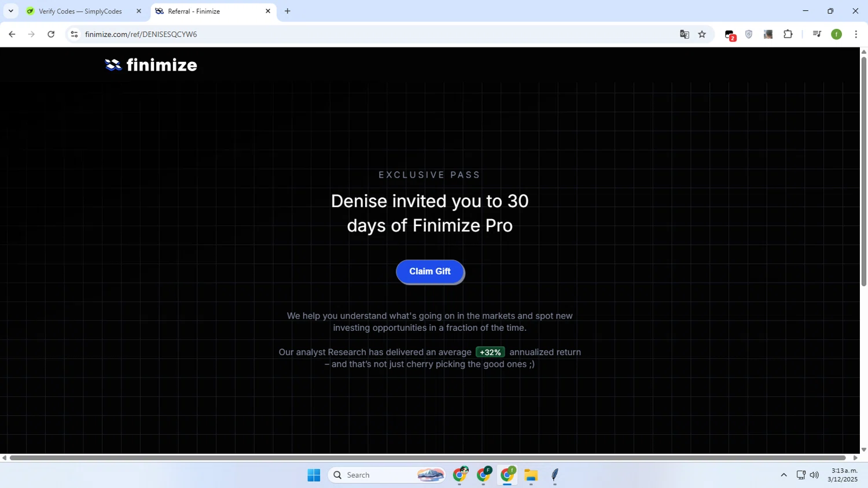This screenshot has height=488, width=868.
Task: Open the photo thumbnail extension icon
Action: (768, 34)
